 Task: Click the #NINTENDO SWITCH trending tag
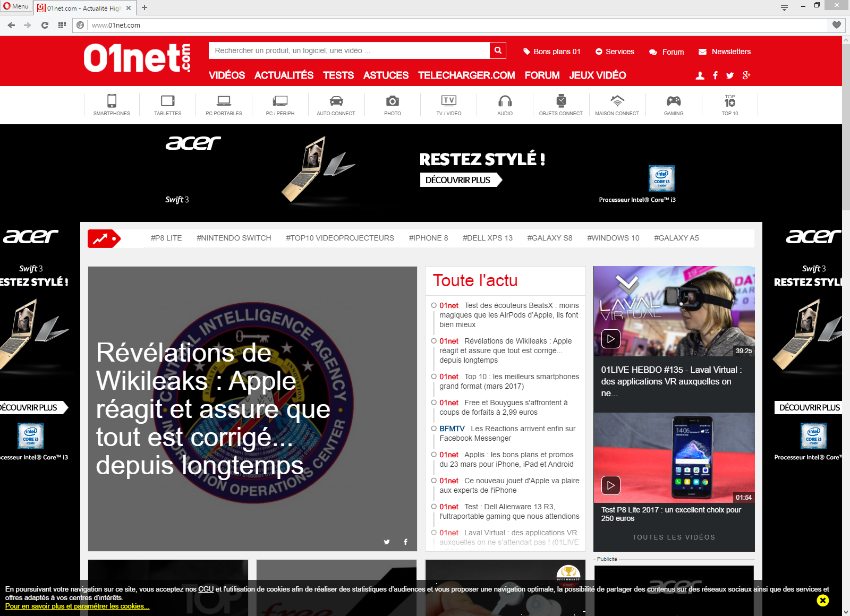234,238
